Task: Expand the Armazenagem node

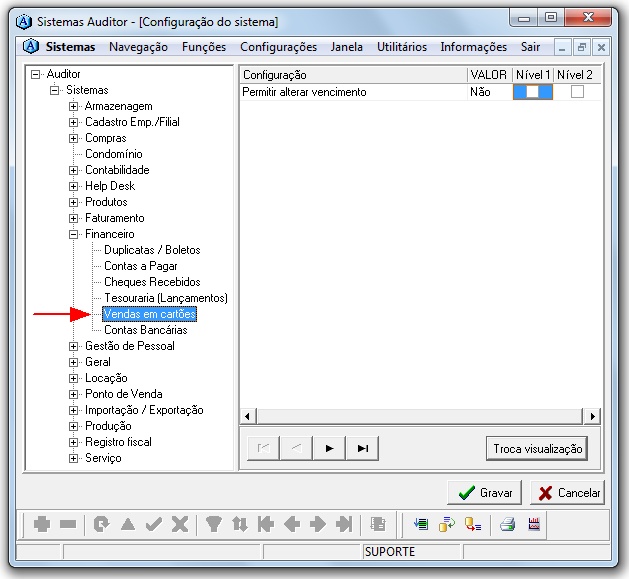Action: click(x=73, y=106)
